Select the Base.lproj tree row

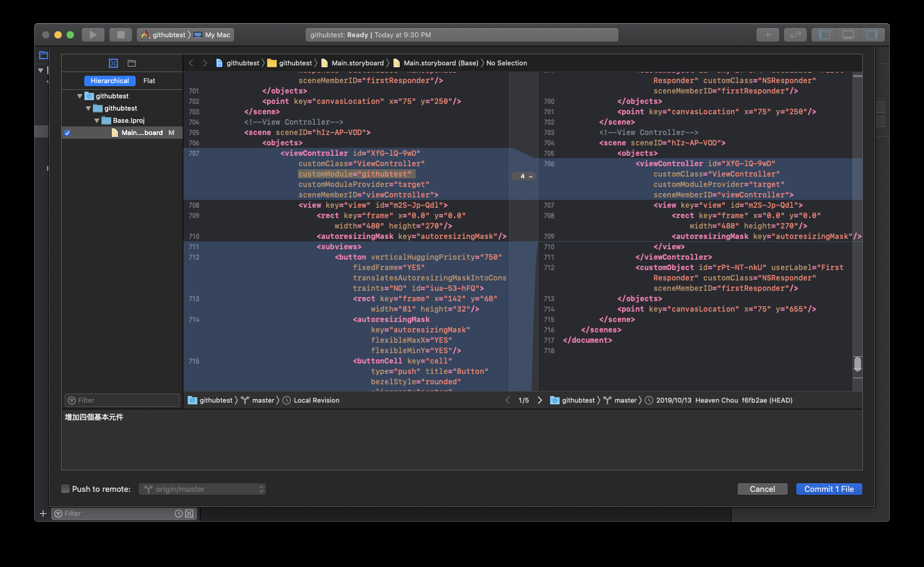(x=122, y=120)
